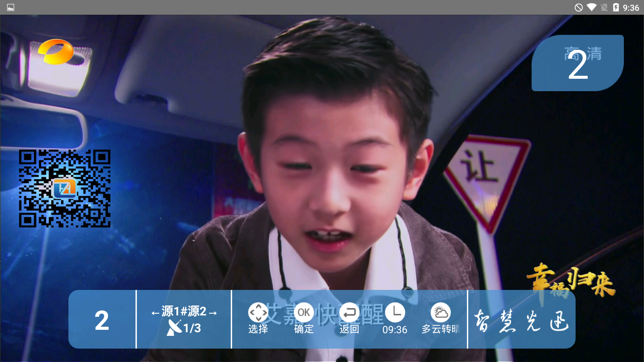Tap the 源1#源2 source label
Screen dimensions: 644x362
tap(184, 311)
